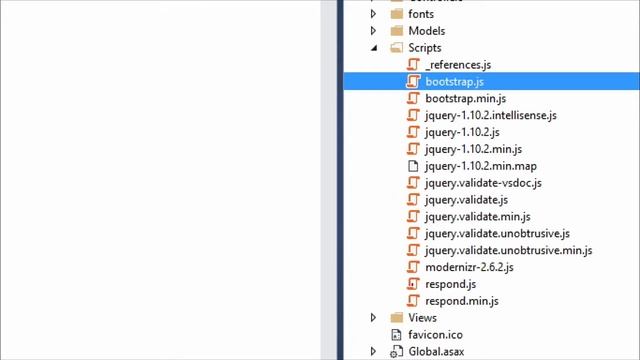The width and height of the screenshot is (640, 360).
Task: Click the Models folder icon
Action: coord(396,31)
